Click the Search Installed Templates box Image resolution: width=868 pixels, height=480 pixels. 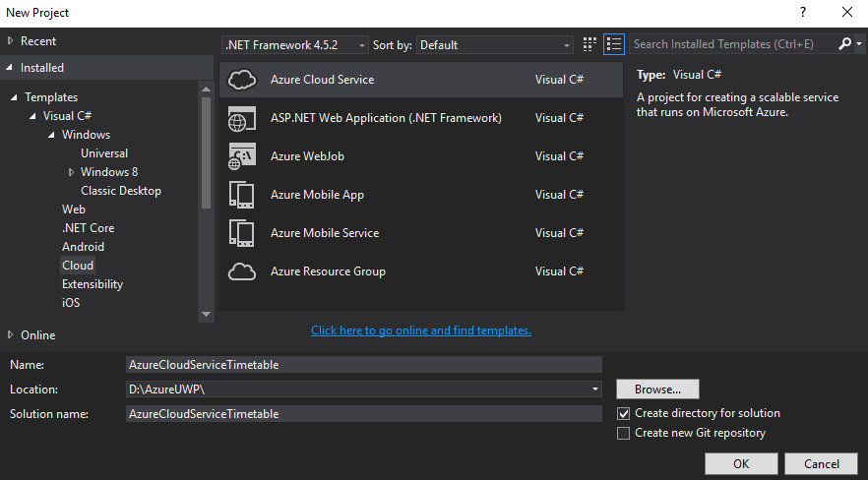733,44
